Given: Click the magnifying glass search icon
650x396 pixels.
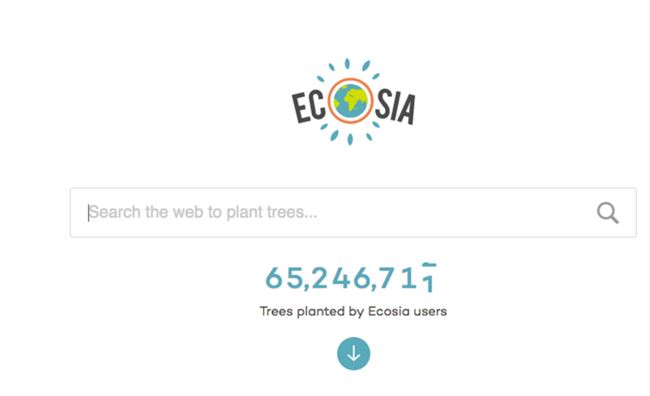Looking at the screenshot, I should coord(608,213).
